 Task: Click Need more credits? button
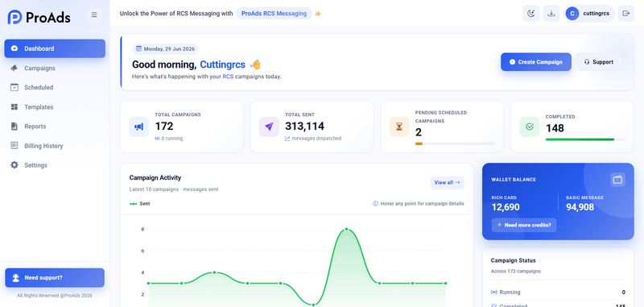pos(524,226)
